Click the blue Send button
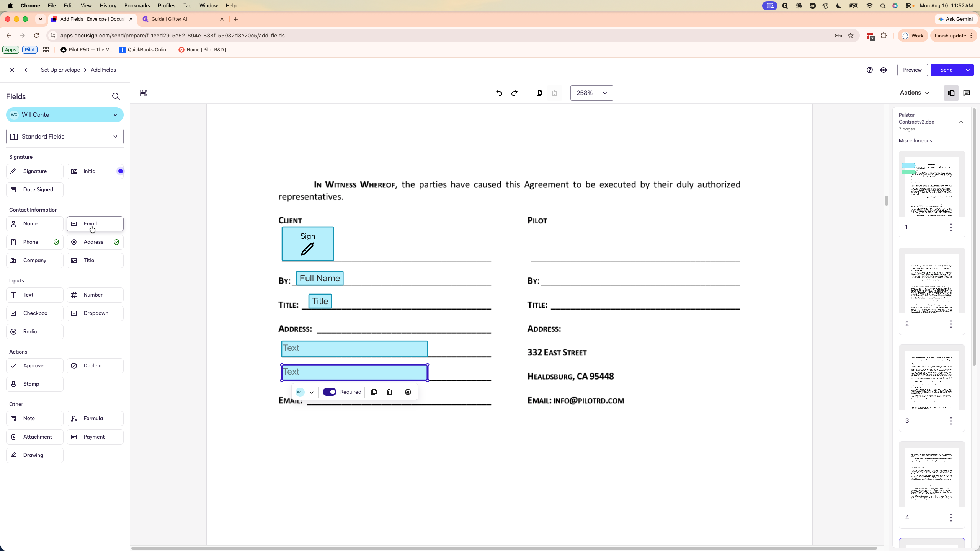980x551 pixels. click(x=946, y=70)
